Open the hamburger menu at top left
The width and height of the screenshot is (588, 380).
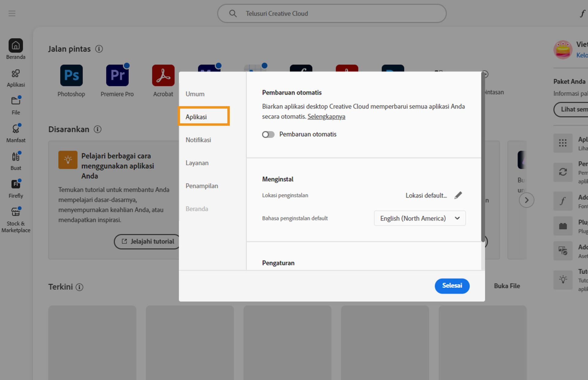point(12,13)
